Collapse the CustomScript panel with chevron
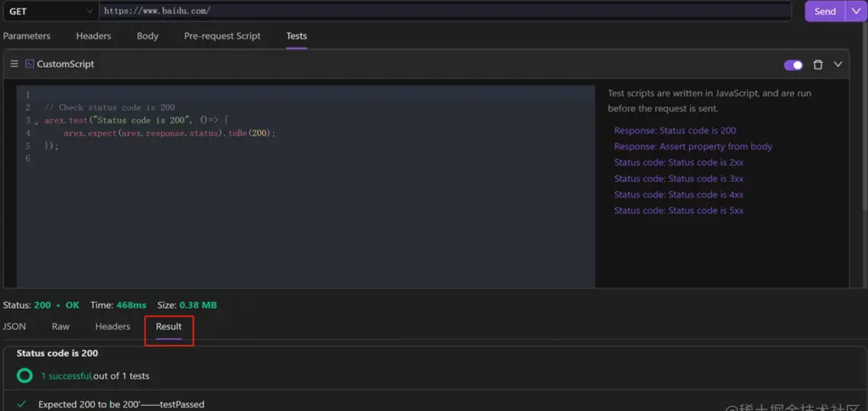868x411 pixels. click(838, 65)
